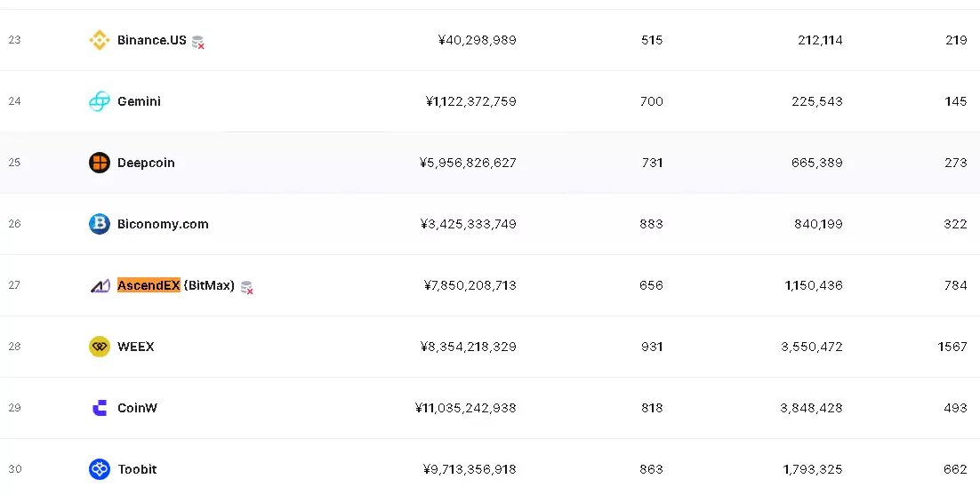Click the Deepcoin exchange logo
This screenshot has height=495, width=980.
(99, 163)
